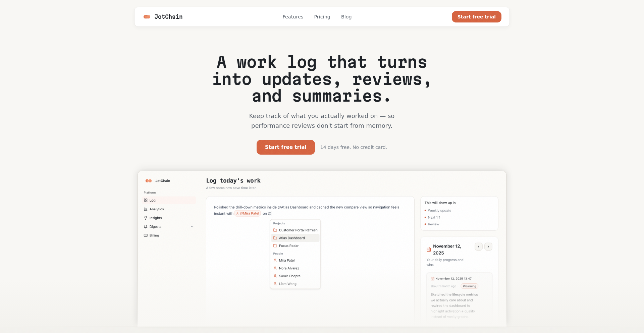
Task: Open the Features menu item
Action: coord(293,17)
